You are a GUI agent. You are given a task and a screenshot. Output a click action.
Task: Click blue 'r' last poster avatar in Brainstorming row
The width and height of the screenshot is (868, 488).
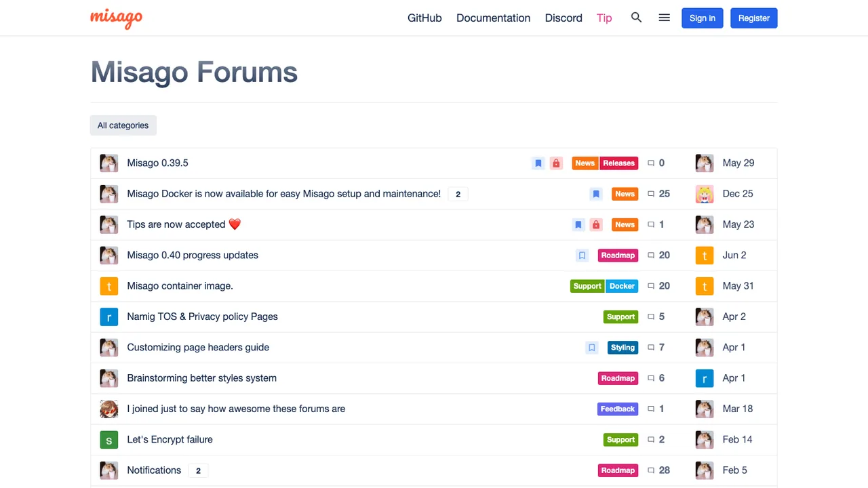pos(705,378)
